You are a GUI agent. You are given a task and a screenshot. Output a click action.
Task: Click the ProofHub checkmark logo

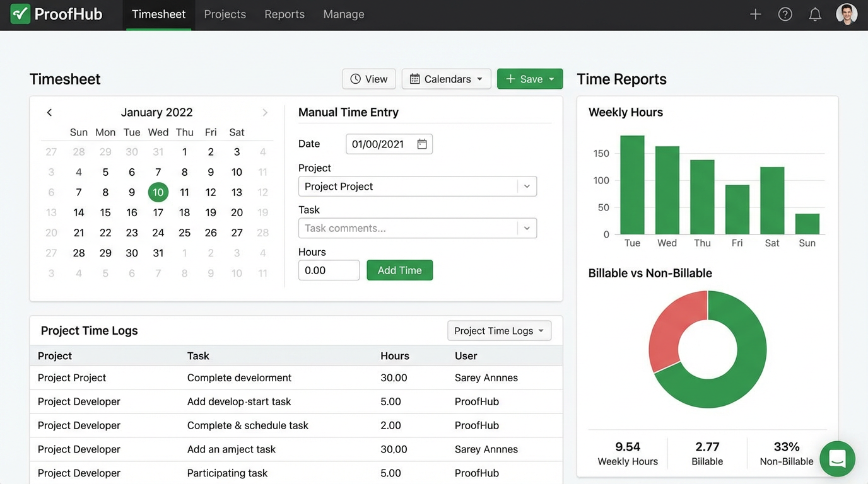click(x=21, y=13)
